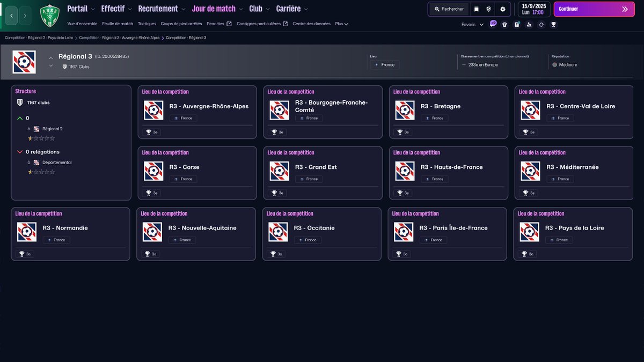Open R3 - Paris Île-de-France title

(453, 228)
